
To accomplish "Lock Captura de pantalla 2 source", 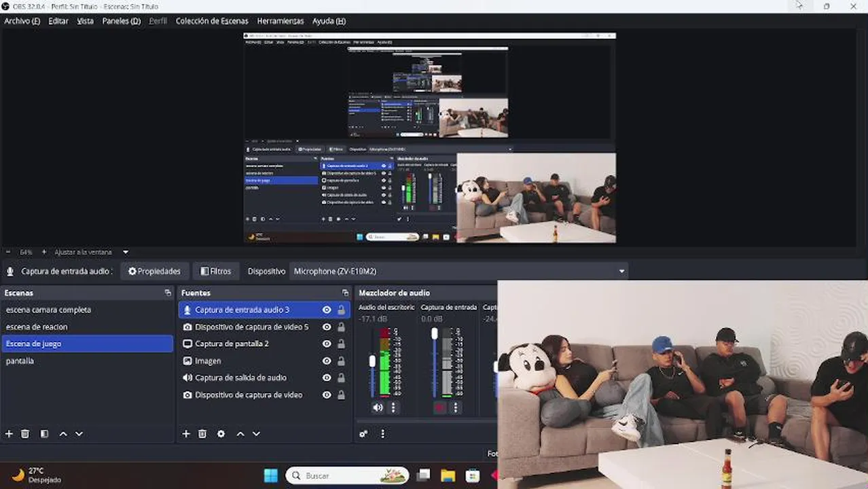I will (x=341, y=344).
